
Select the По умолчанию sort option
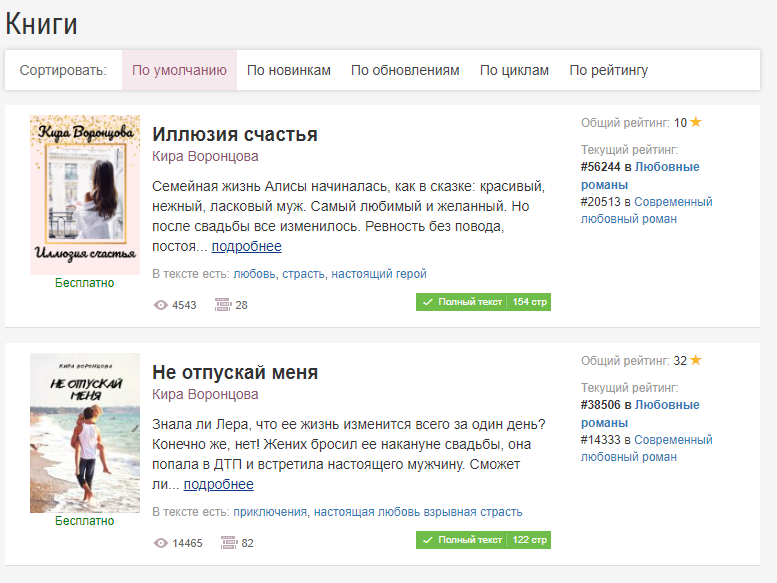point(179,70)
